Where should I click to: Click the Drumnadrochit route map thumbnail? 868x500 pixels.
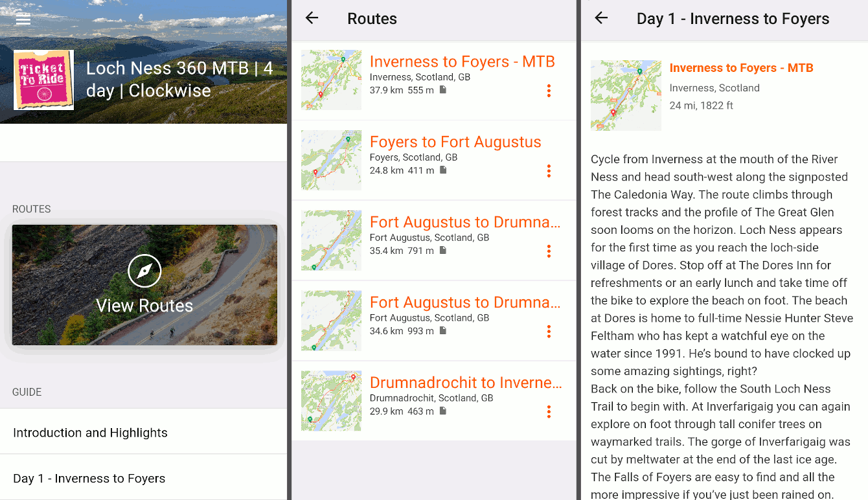tap(330, 401)
